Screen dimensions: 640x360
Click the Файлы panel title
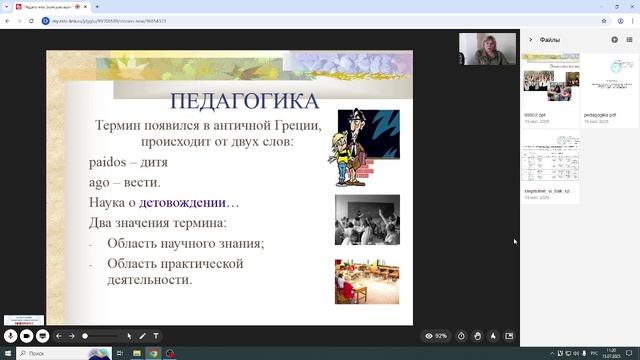550,40
